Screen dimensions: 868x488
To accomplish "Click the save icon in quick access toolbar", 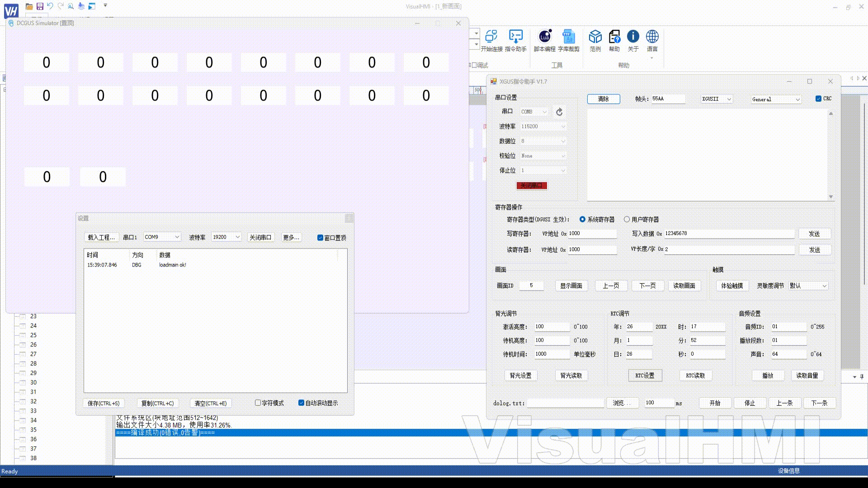I will pos(40,6).
